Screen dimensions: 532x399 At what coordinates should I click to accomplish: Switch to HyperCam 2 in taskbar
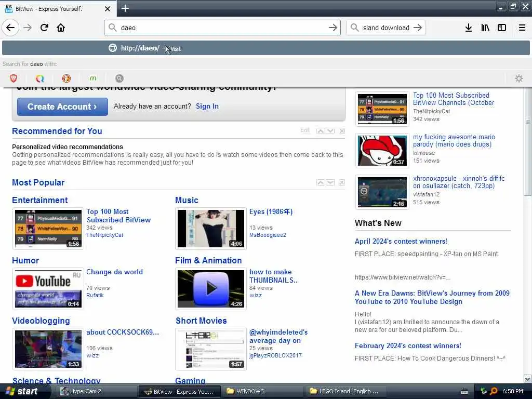coord(96,391)
